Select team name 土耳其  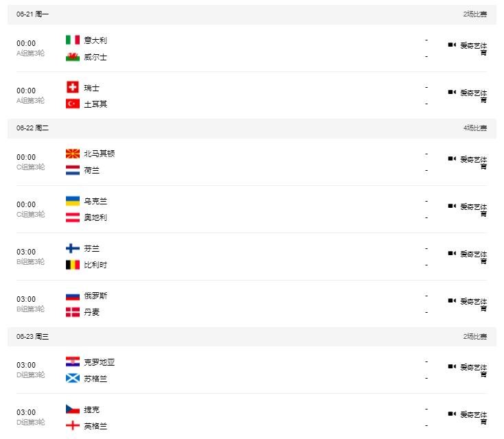95,104
